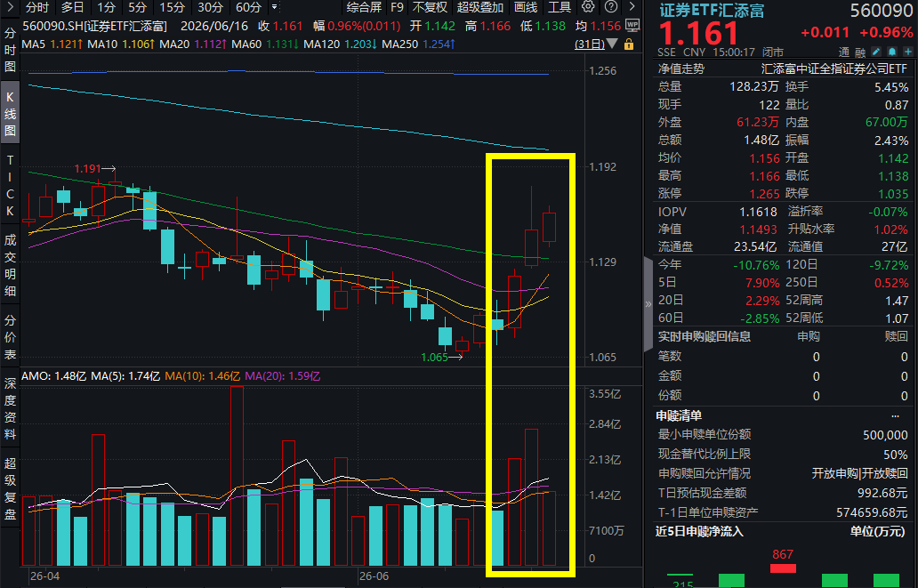Screen dimensions: 918x588
Task: Open the chart settings gear icon
Action: coord(588,7)
